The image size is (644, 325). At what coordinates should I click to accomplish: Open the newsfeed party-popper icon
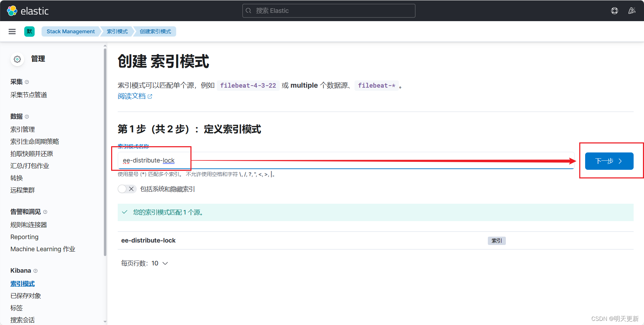[x=632, y=11]
